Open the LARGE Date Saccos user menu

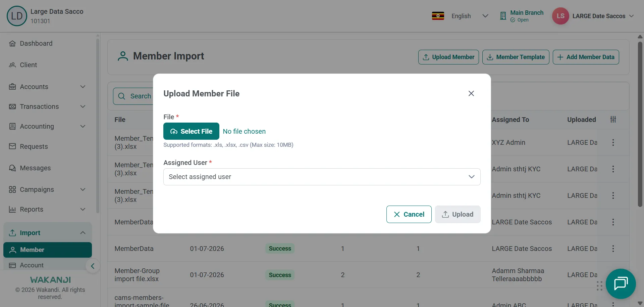pos(603,16)
